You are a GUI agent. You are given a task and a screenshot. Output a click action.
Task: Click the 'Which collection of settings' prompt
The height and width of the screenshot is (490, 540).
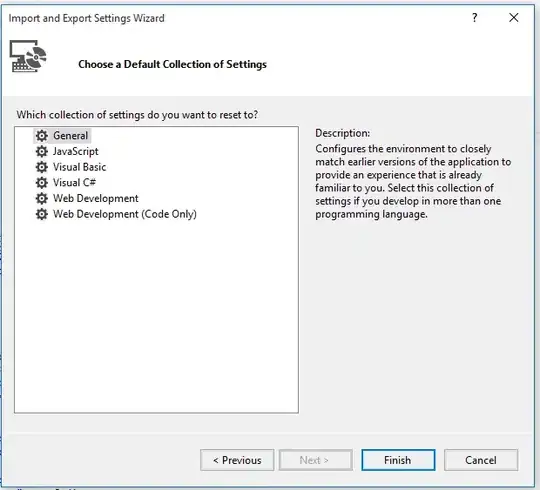tap(137, 115)
